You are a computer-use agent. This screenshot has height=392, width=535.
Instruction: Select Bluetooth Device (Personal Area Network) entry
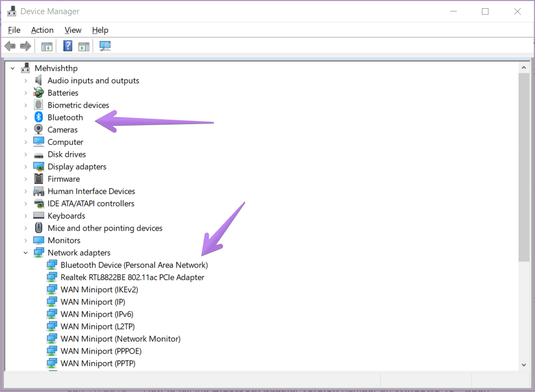[134, 265]
